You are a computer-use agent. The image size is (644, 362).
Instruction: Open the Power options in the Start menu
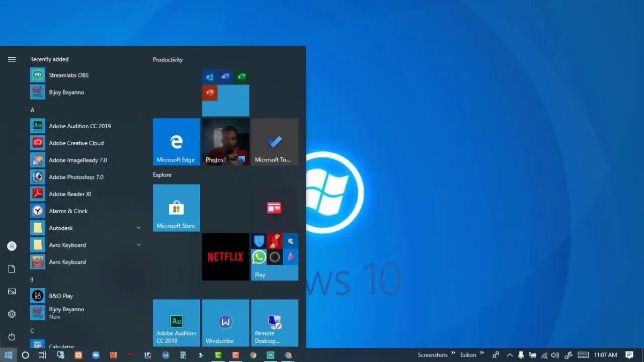tap(12, 337)
